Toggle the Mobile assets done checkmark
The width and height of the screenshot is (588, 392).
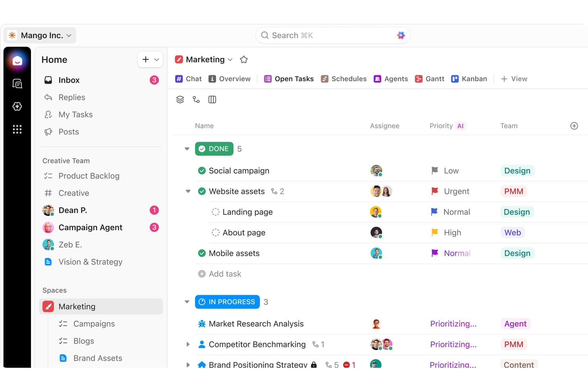(x=202, y=253)
